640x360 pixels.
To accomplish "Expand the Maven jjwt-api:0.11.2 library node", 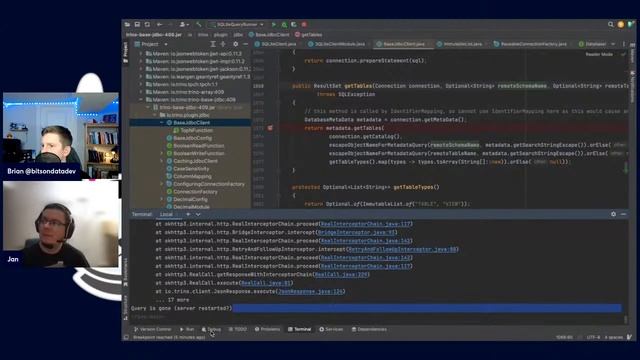I will 141,53.
